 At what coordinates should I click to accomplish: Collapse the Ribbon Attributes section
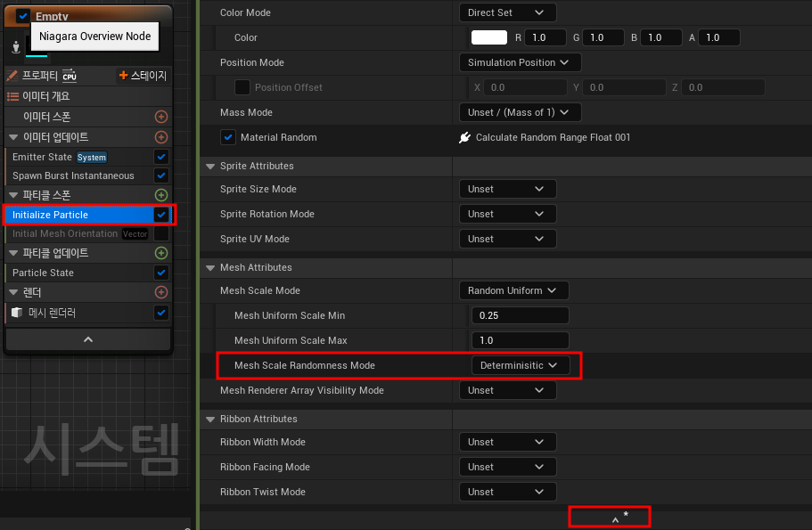tap(210, 420)
